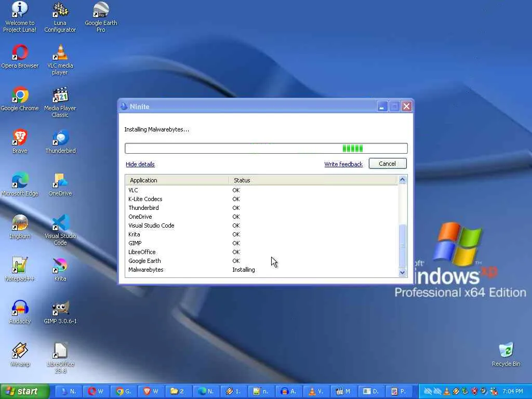Select VLC media player desktop shortcut
The width and height of the screenshot is (532, 399).
click(60, 60)
